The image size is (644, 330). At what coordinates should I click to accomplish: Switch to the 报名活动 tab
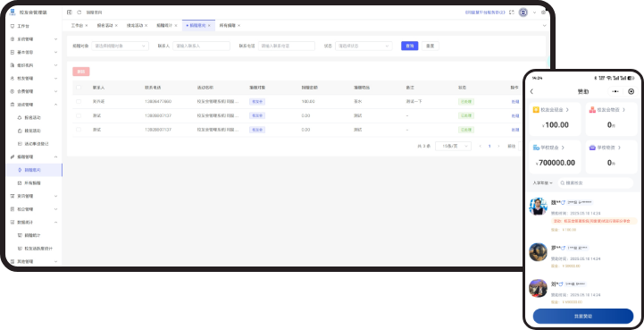[x=105, y=26]
